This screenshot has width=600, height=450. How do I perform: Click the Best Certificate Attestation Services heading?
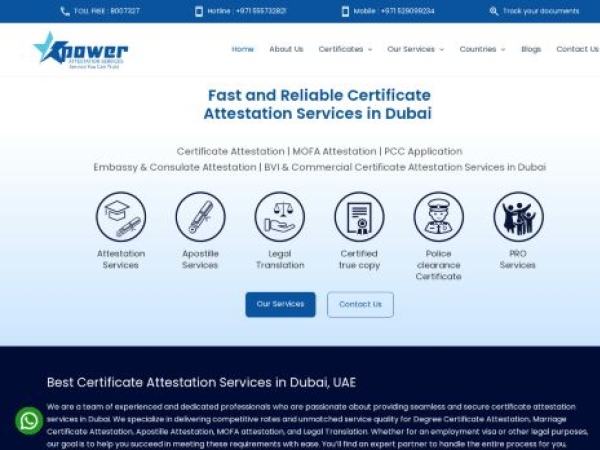(201, 382)
